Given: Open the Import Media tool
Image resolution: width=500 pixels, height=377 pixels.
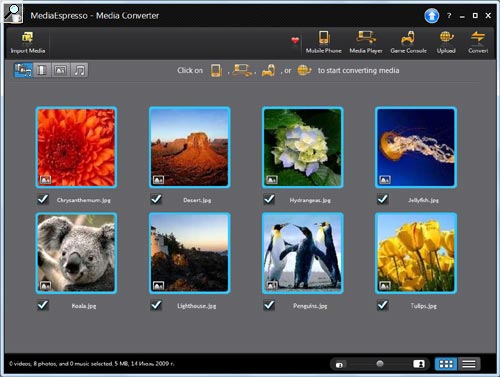Looking at the screenshot, I should 28,43.
